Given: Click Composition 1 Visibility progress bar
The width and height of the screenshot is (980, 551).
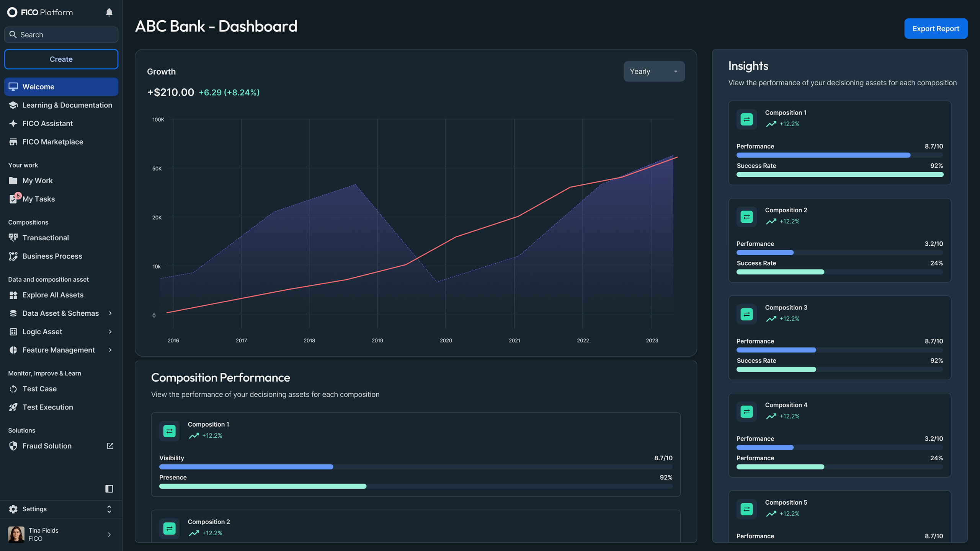Looking at the screenshot, I should [416, 467].
